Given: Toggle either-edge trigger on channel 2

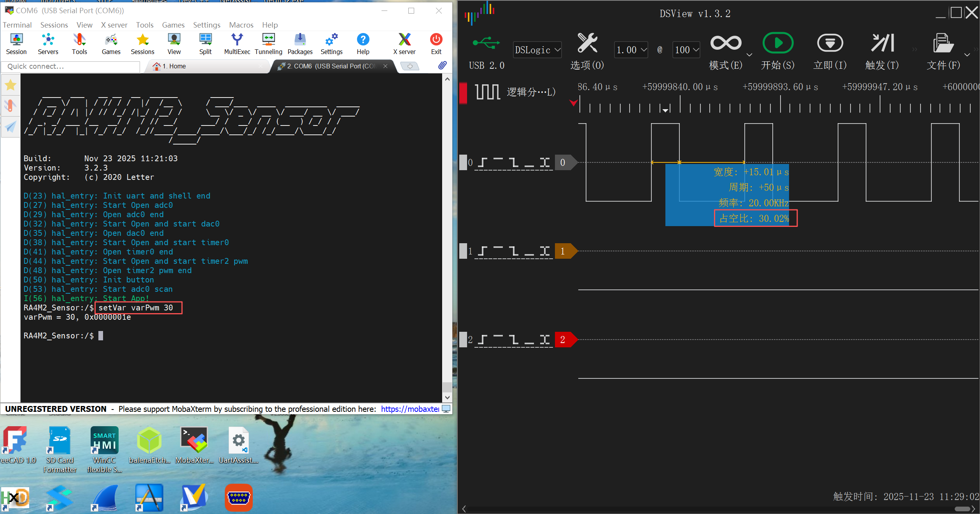Looking at the screenshot, I should click(545, 340).
